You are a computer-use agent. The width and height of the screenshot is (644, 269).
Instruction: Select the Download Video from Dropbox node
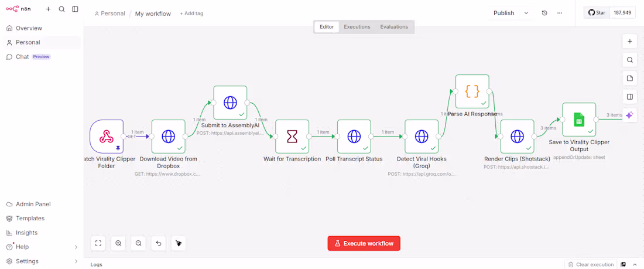point(169,137)
